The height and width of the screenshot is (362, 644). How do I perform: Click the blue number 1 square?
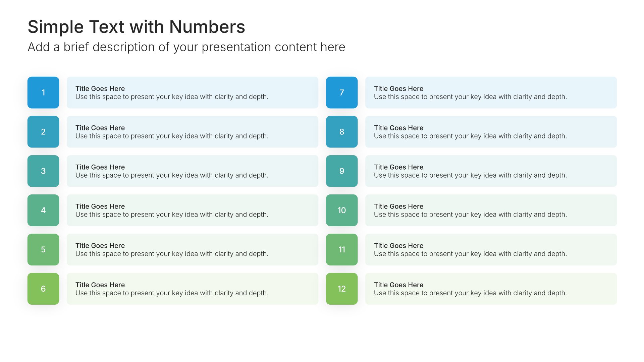[x=43, y=93]
